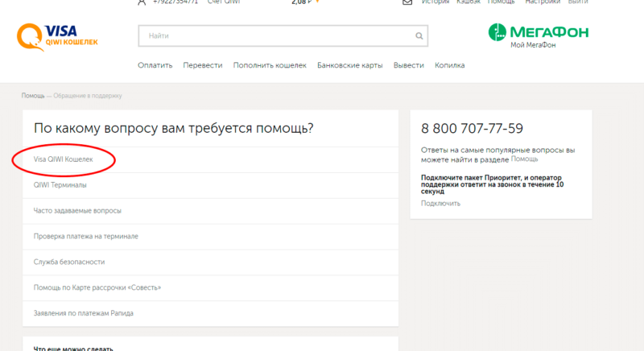This screenshot has height=351, width=644.
Task: Select Пополнить кошелек in the navigation
Action: (x=270, y=65)
